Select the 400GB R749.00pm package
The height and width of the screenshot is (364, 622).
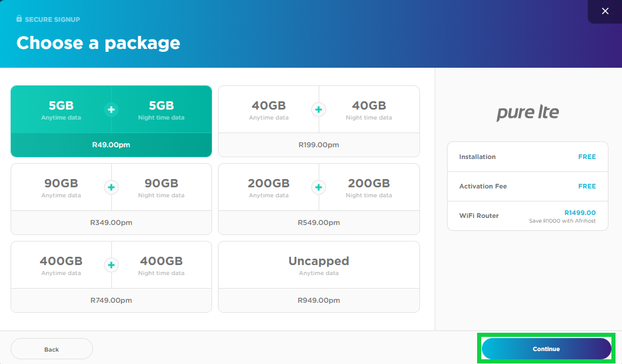tap(111, 300)
